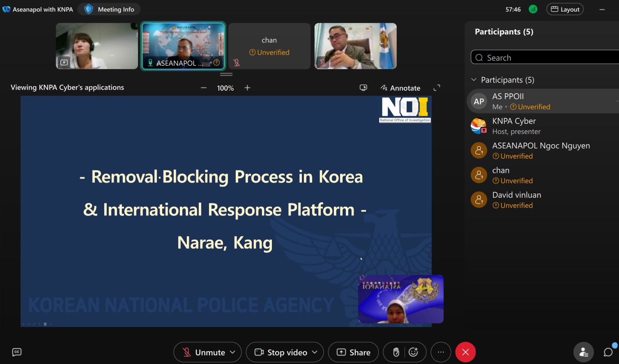
Task: Open reactions emoji picker
Action: (x=414, y=352)
